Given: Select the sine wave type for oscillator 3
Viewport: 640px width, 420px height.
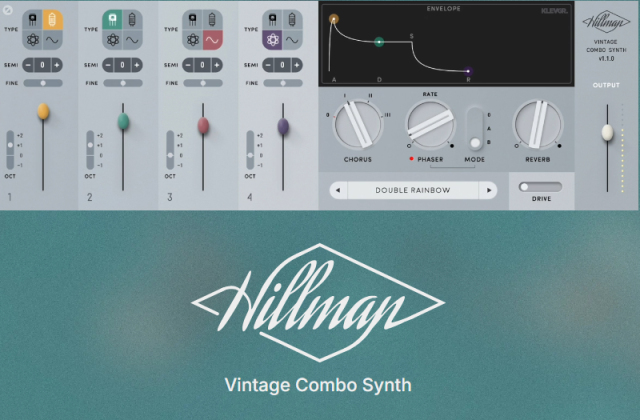Looking at the screenshot, I should (212, 40).
